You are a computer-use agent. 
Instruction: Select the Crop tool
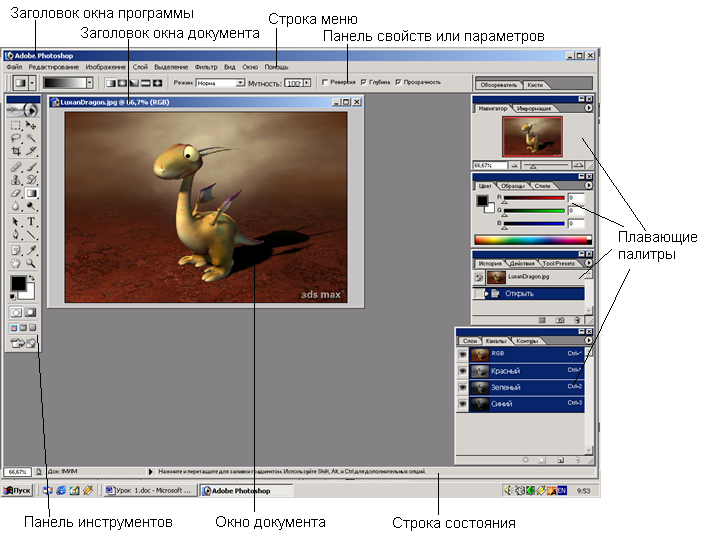tap(16, 151)
